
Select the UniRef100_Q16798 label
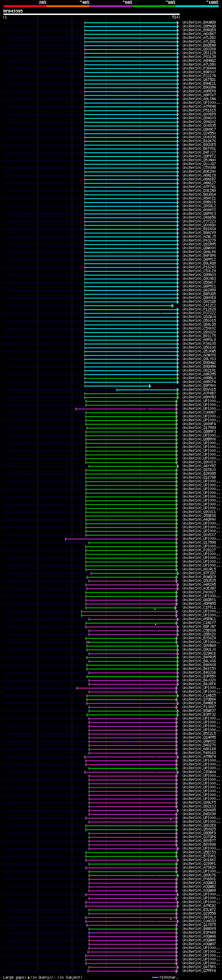click(199, 477)
